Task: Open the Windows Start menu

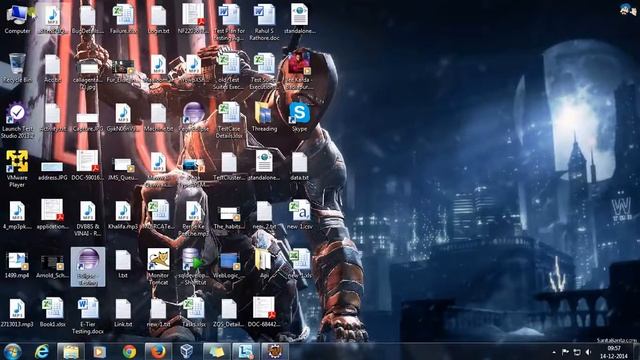Action: coord(12,351)
